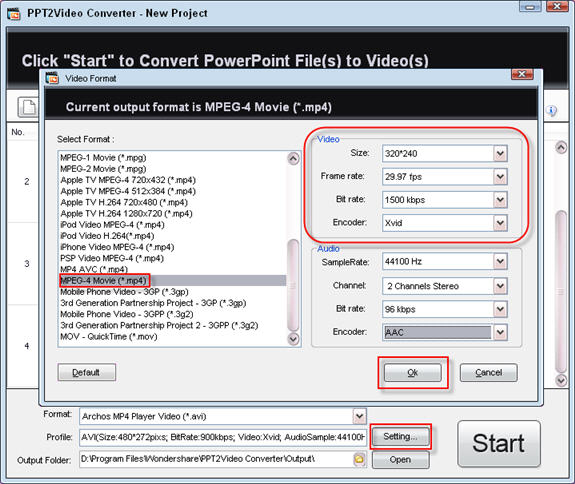Click the Cancel button
This screenshot has height=484, width=575.
489,373
